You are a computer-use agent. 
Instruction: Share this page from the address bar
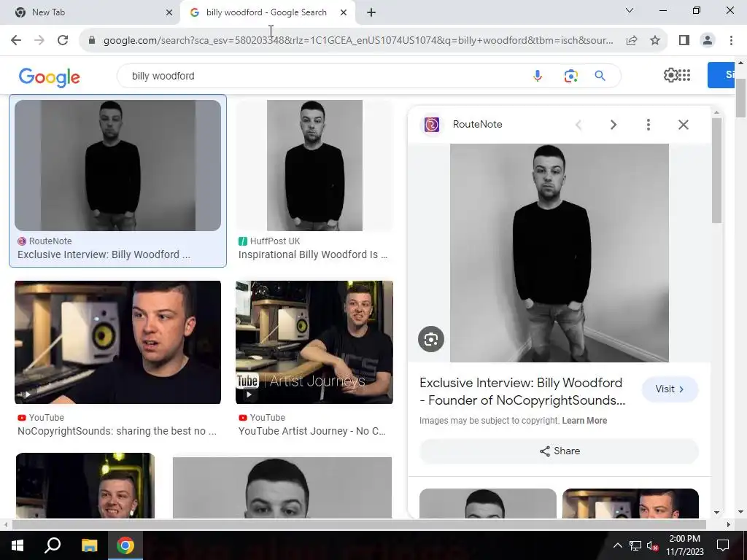coord(632,41)
